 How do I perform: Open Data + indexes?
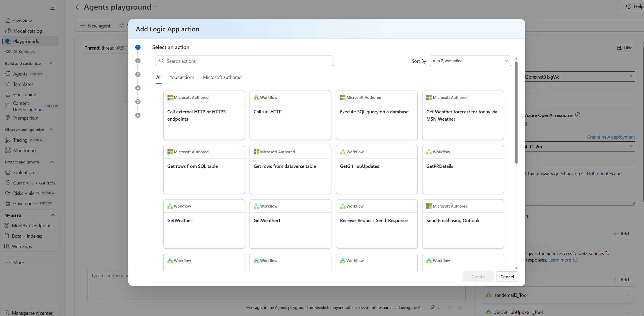[27, 236]
